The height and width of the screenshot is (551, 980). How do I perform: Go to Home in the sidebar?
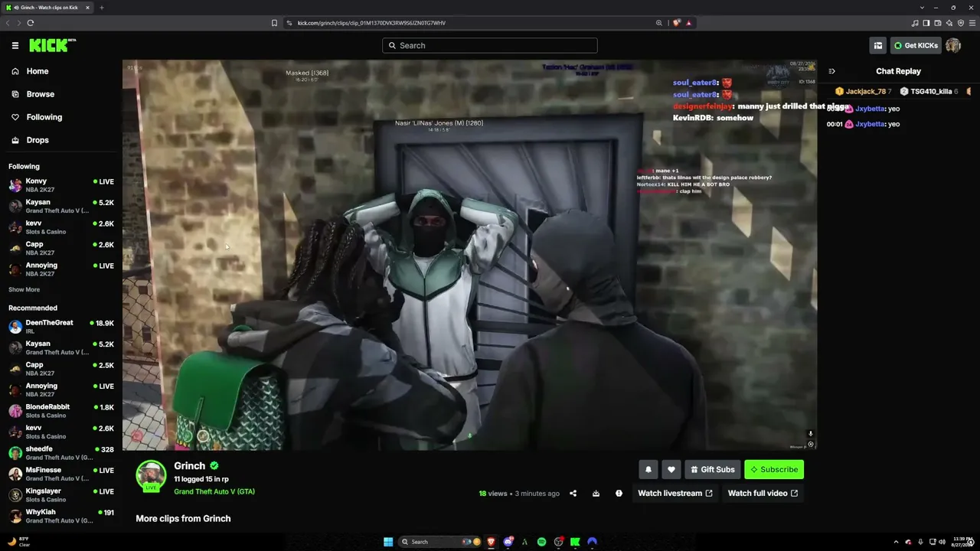[37, 71]
